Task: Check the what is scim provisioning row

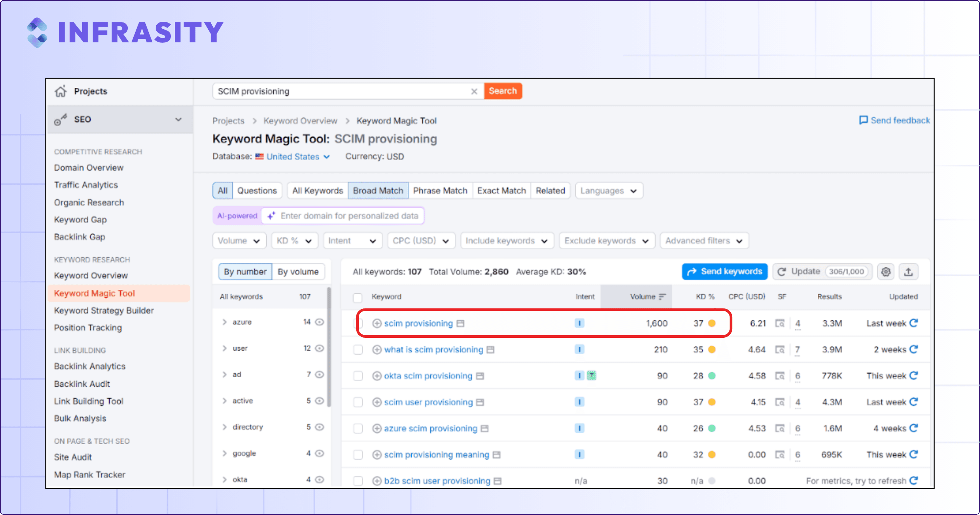Action: [358, 350]
